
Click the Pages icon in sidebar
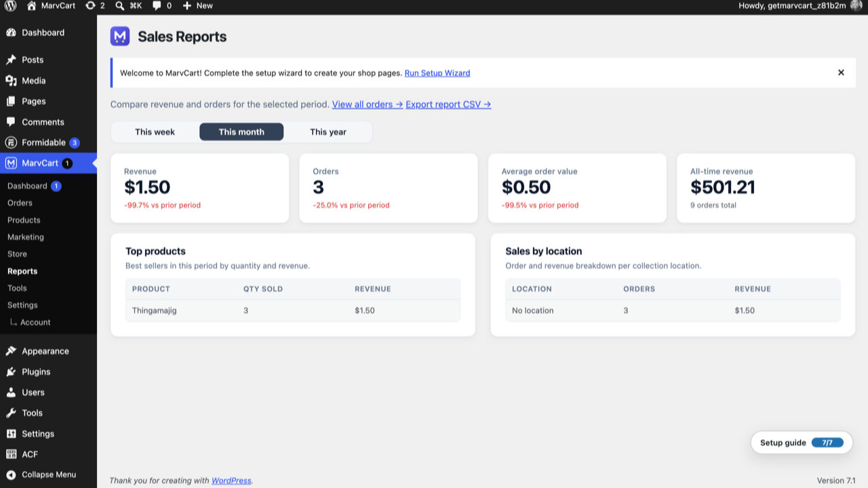[x=11, y=101]
